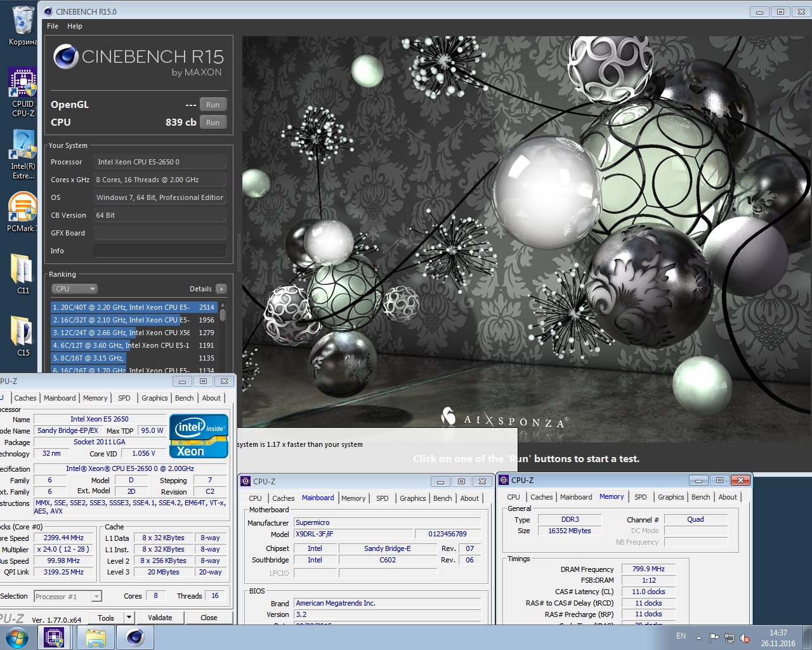Click the Validate button in CPU-Z
812x650 pixels.
pyautogui.click(x=160, y=618)
